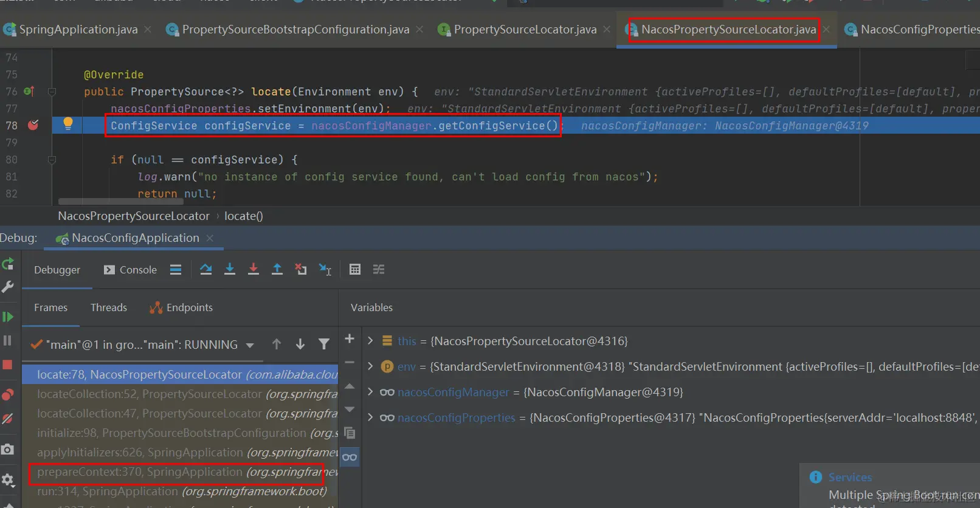The width and height of the screenshot is (980, 508).
Task: Close the NacosConfigApplication debug tab
Action: pos(210,238)
